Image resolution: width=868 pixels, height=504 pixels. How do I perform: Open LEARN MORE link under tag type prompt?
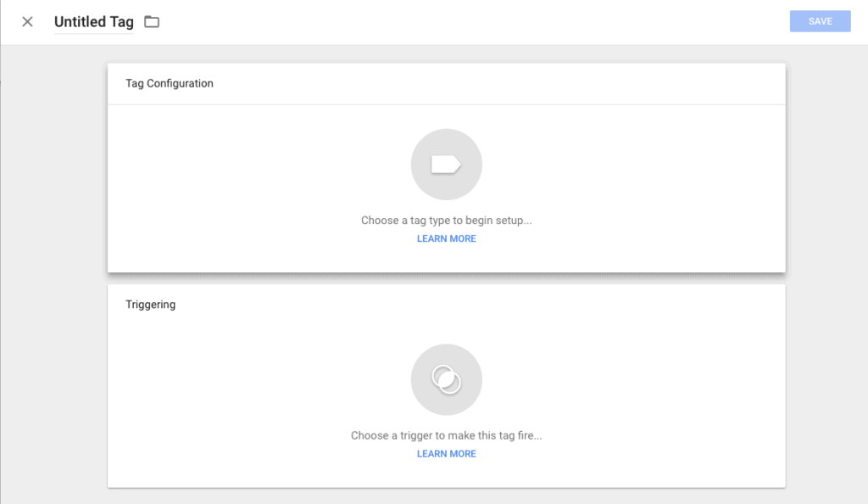point(446,239)
